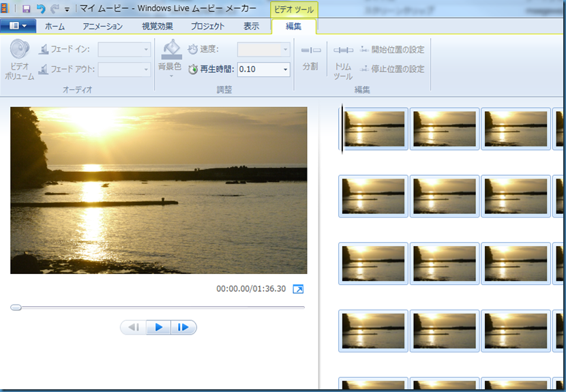The image size is (566, 392).
Task: Open the プロジェクト tab
Action: [x=207, y=27]
